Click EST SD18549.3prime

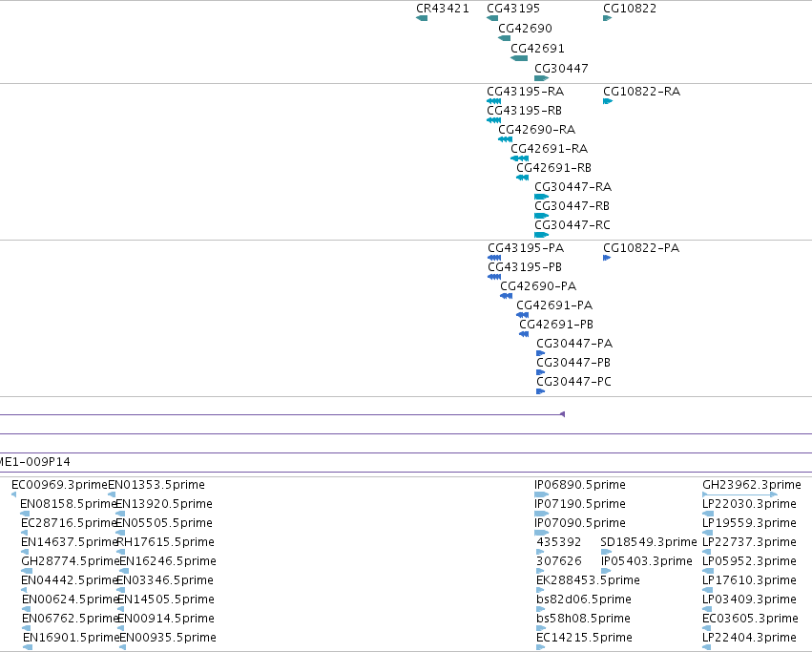pyautogui.click(x=607, y=552)
